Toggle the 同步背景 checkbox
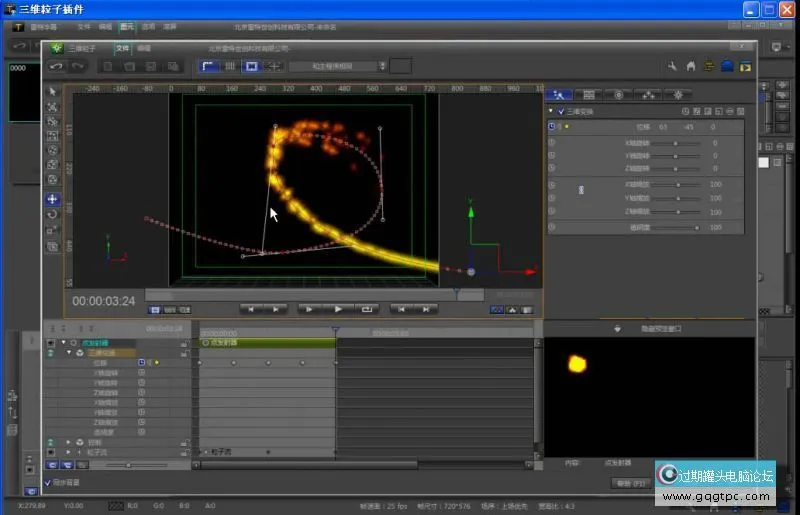 point(48,482)
